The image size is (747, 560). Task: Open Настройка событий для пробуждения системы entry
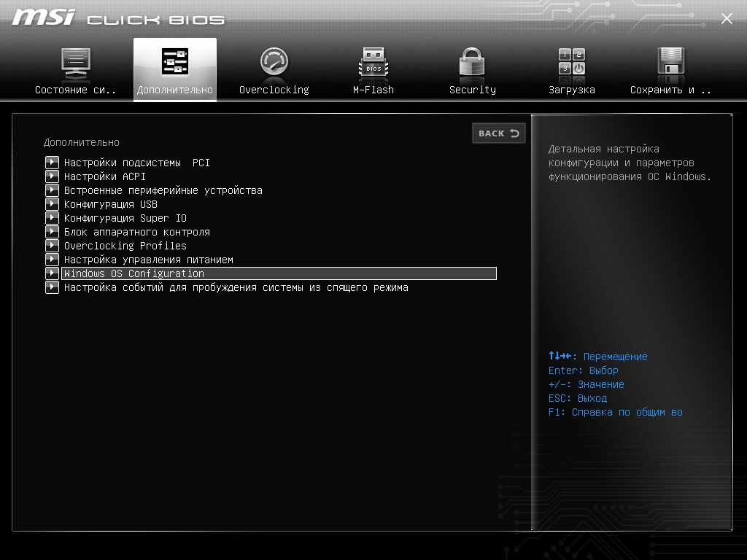click(x=236, y=287)
